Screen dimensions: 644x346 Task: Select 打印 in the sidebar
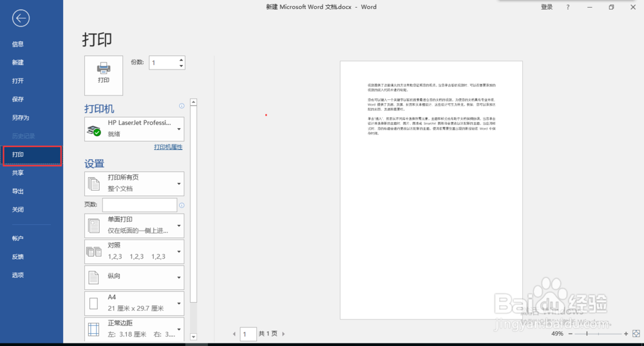[x=32, y=155]
